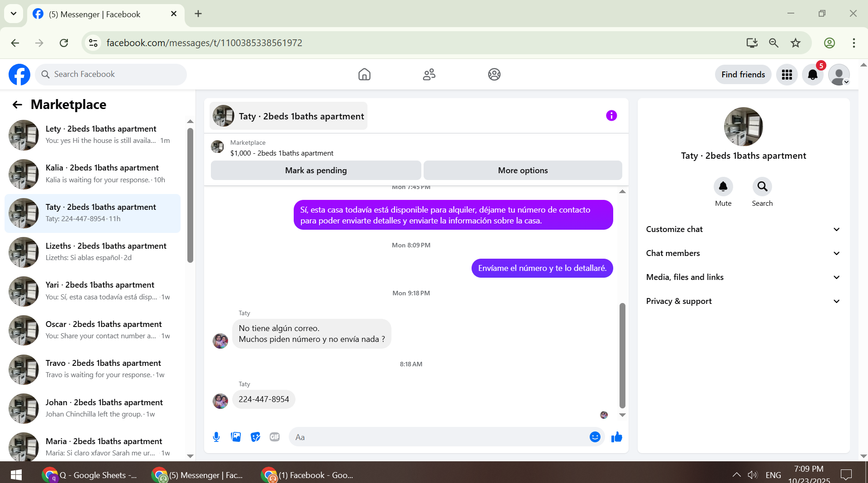
Task: Open the $1,000 2beds 1baths listing link
Action: pos(281,153)
